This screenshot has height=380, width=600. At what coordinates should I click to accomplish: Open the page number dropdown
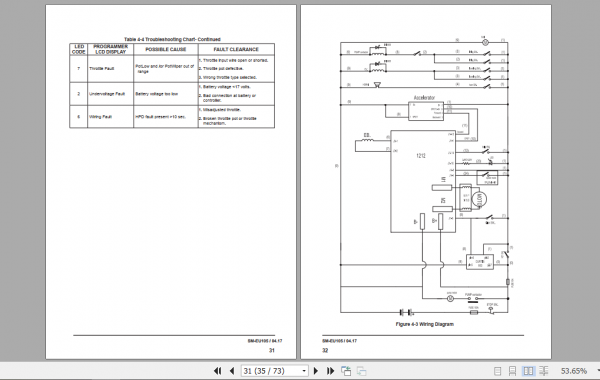[x=304, y=371]
